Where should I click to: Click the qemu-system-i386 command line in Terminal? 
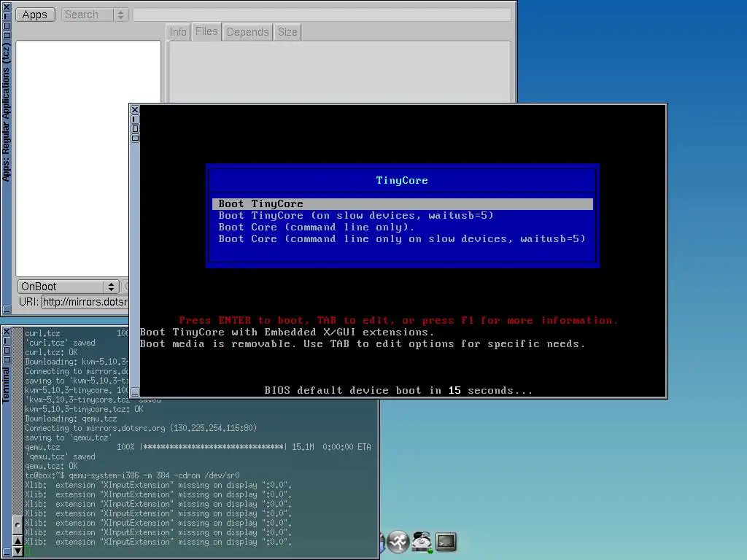133,475
